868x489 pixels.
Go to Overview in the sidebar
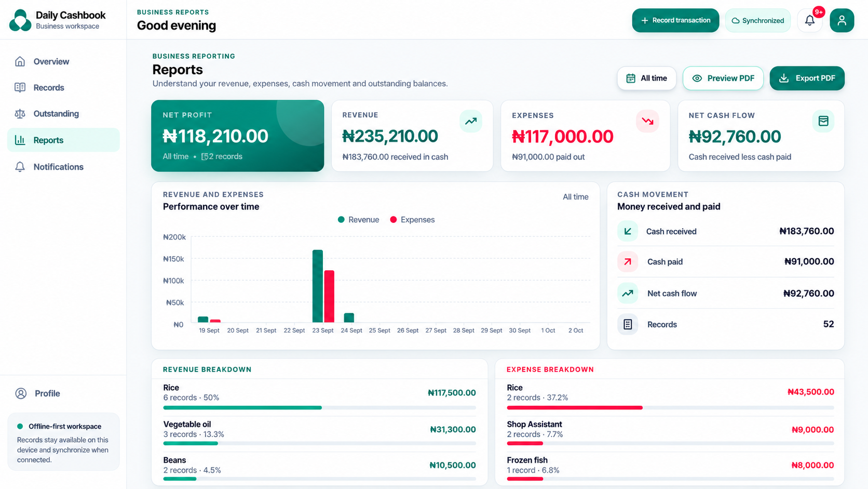tap(63, 61)
